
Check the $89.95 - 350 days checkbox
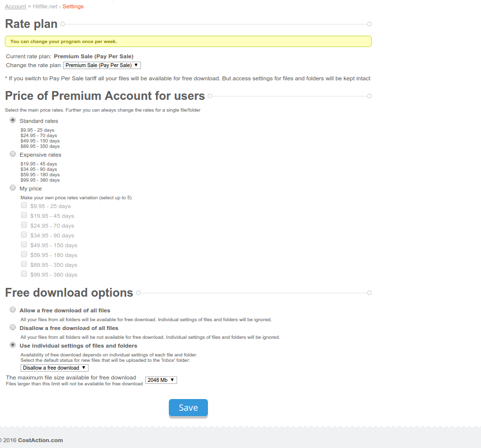(24, 264)
